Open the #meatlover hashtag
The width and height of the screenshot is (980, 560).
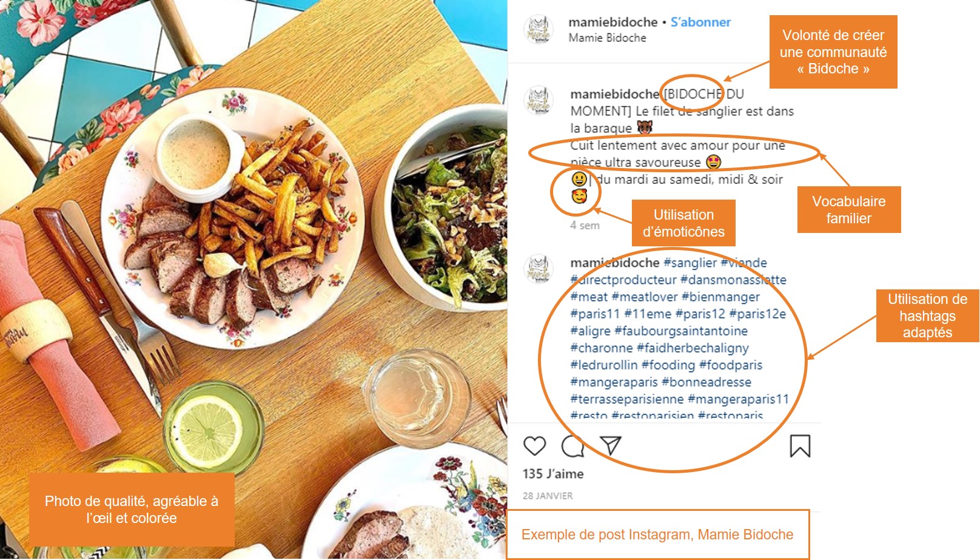tap(645, 297)
